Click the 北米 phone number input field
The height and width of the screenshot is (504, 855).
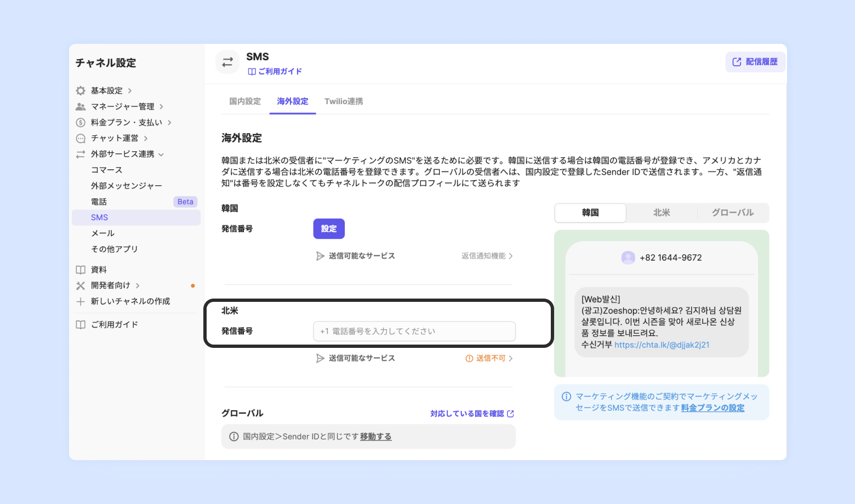414,331
